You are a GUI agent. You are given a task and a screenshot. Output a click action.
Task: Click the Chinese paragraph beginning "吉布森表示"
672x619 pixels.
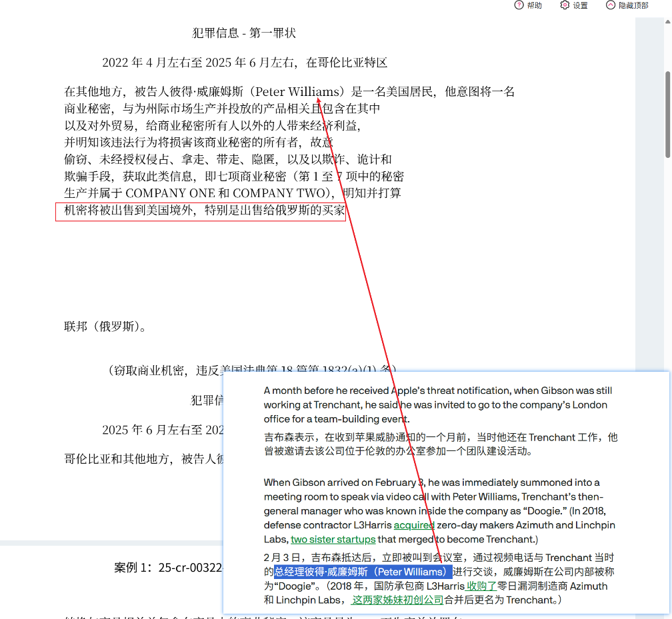tap(440, 444)
